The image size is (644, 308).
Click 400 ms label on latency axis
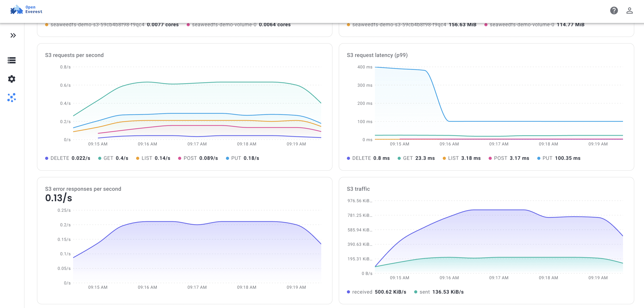pos(365,67)
